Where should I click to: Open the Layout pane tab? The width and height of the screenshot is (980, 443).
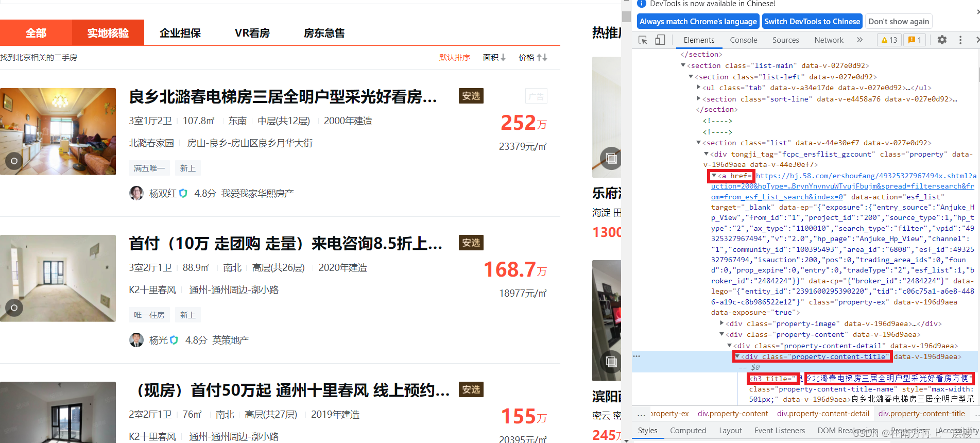(x=730, y=431)
